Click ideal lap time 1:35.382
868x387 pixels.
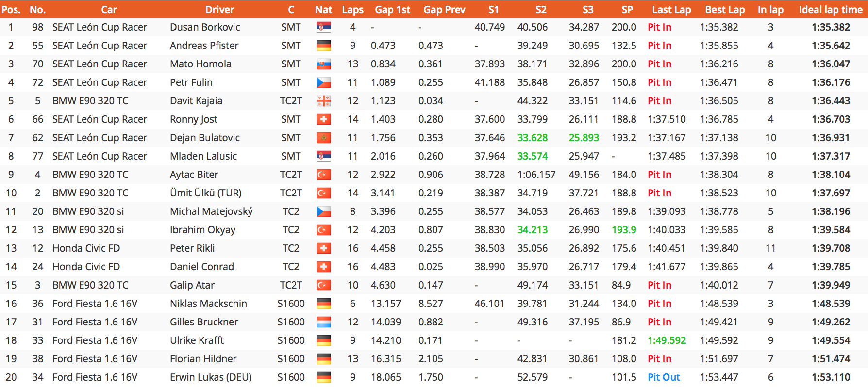[831, 27]
